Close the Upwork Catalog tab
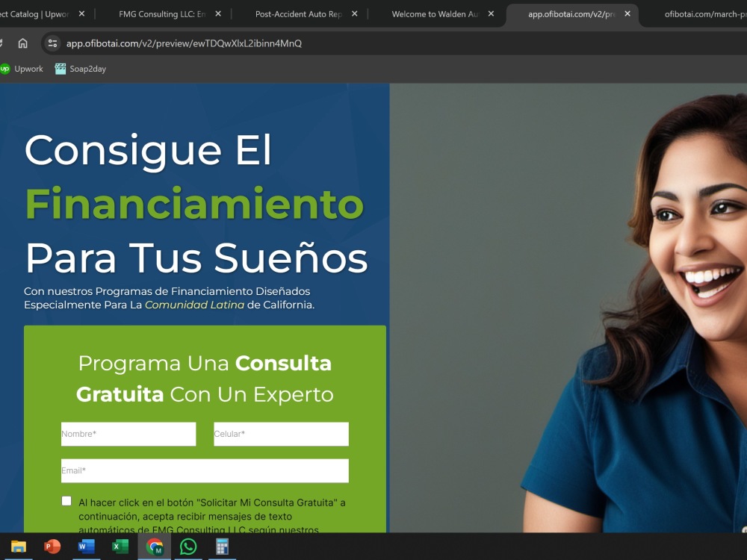Viewport: 747px width, 560px height. 81,13
